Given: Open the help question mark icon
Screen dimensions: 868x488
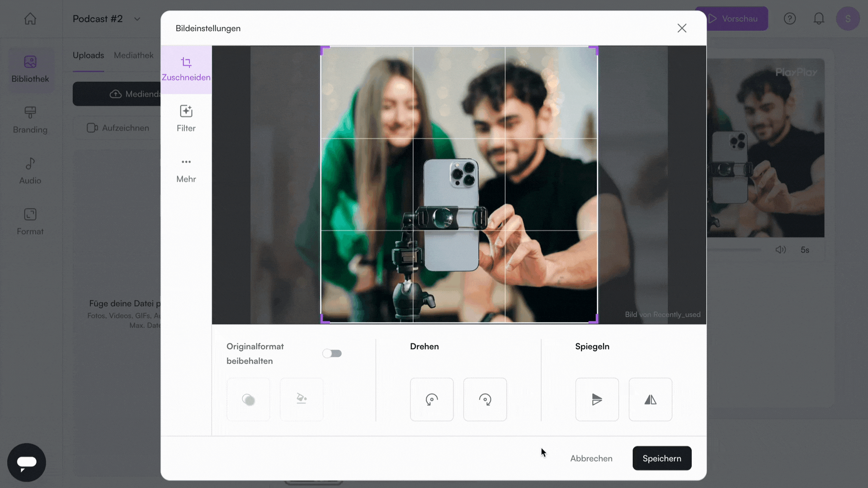Looking at the screenshot, I should click(790, 19).
